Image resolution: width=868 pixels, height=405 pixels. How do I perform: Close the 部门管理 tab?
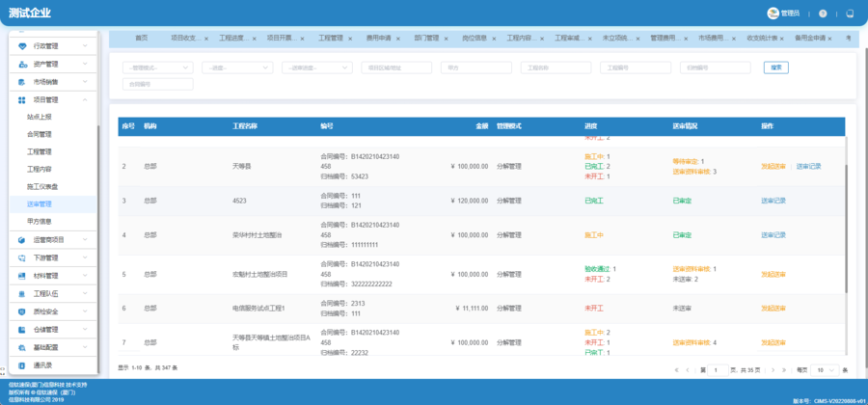pyautogui.click(x=447, y=39)
